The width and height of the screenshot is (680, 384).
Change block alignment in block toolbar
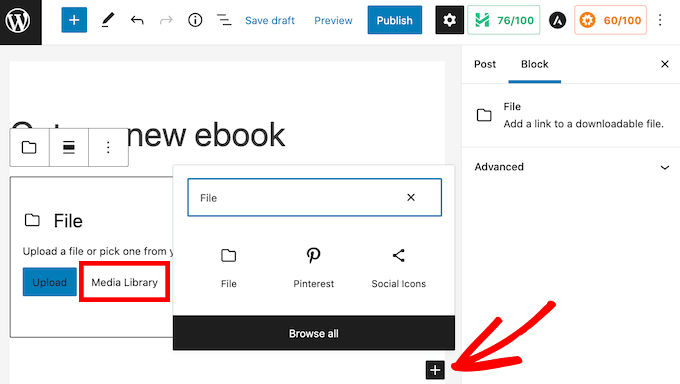[69, 148]
